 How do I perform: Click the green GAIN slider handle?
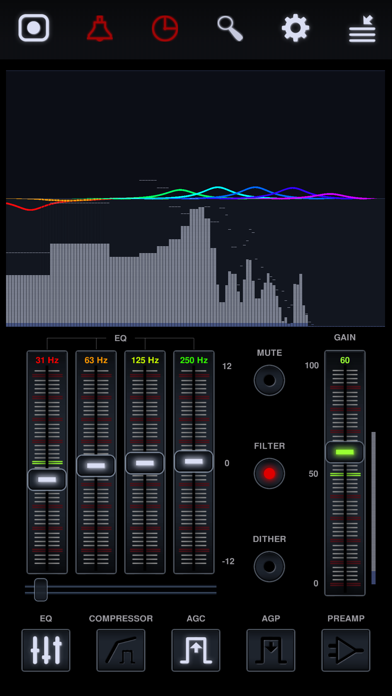(345, 452)
